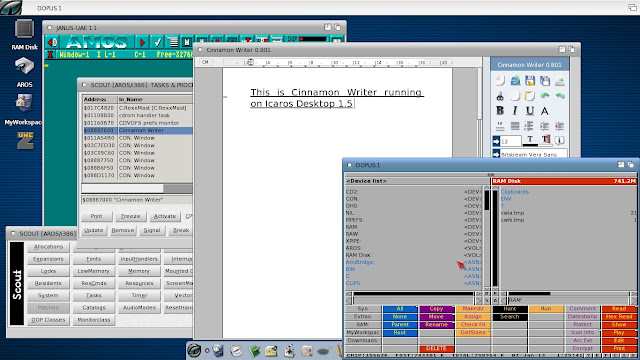Click the numbered list icon in Cinnamon Writer
Viewport: 640px width, 360px height.
point(530,126)
